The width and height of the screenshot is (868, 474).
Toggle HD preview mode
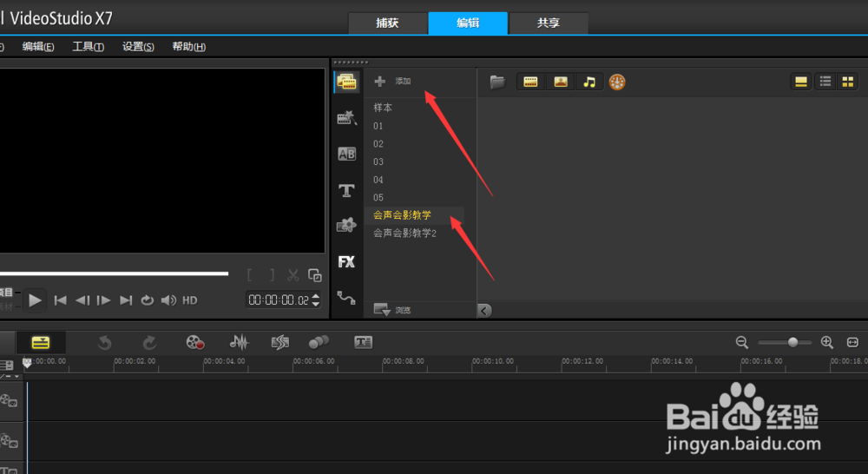click(190, 300)
